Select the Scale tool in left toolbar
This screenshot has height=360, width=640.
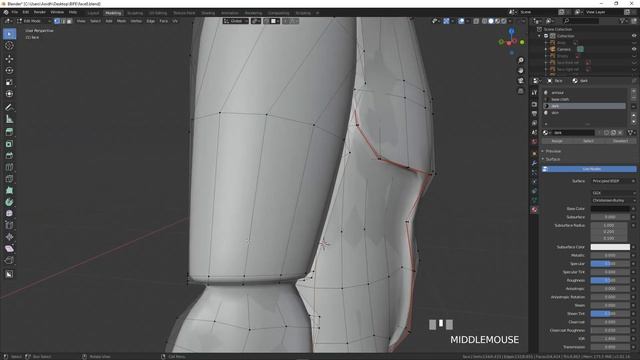coord(9,82)
